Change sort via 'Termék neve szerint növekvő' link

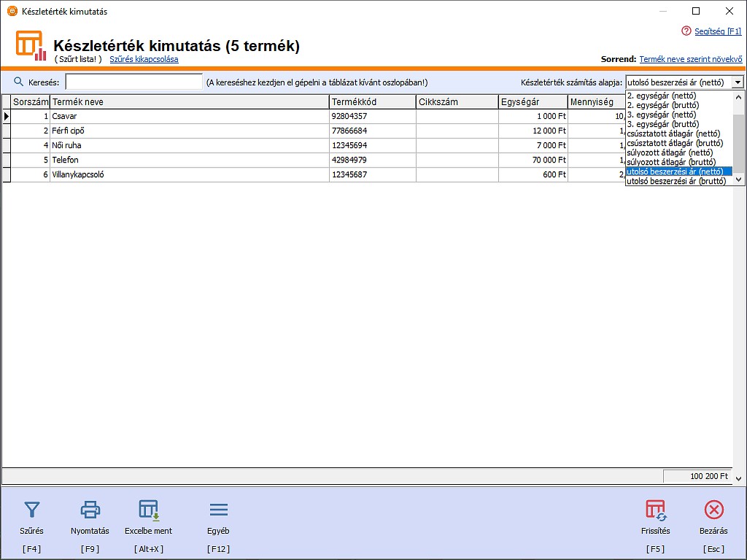[691, 59]
